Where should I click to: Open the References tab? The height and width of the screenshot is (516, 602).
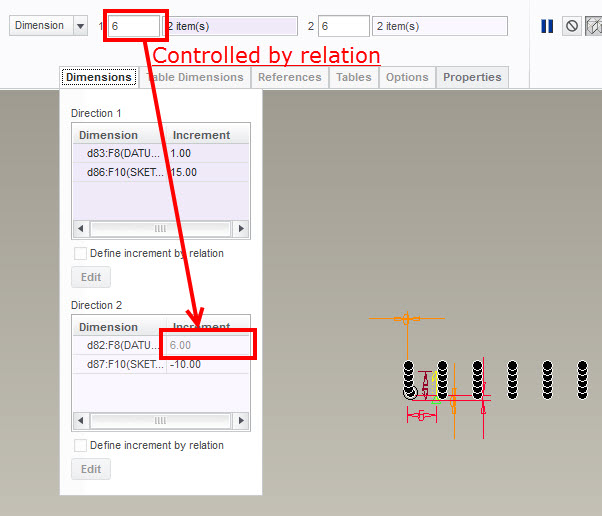tap(290, 77)
